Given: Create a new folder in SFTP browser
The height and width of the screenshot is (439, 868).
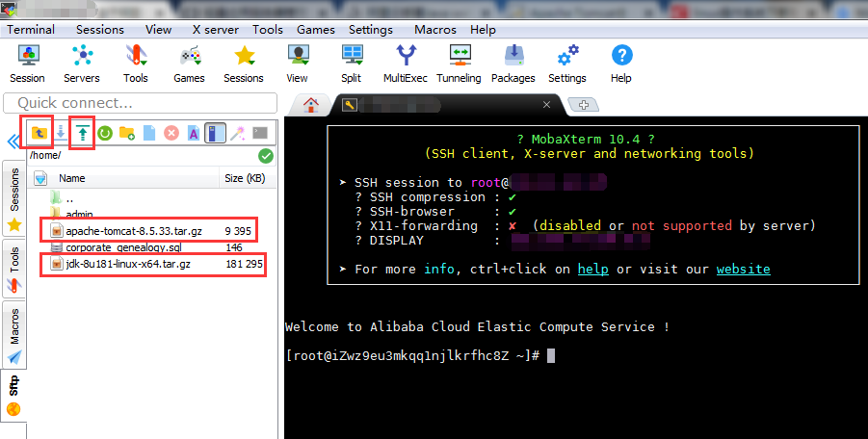Looking at the screenshot, I should (127, 133).
